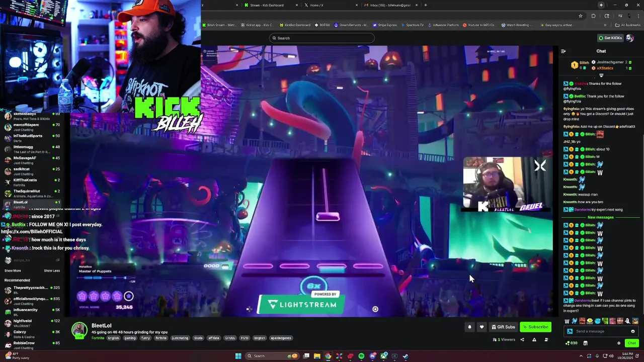Open a new browser tab with plus
The image size is (644, 362).
point(426,5)
